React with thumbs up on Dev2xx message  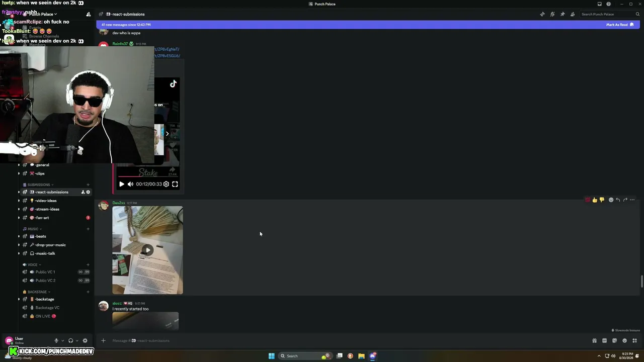[x=595, y=200]
